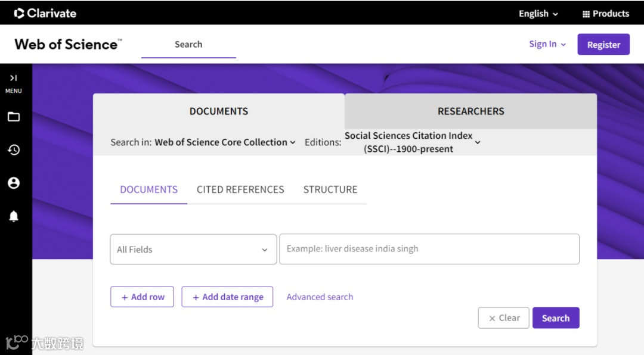The height and width of the screenshot is (355, 644).
Task: Click the Clear button
Action: [x=503, y=318]
